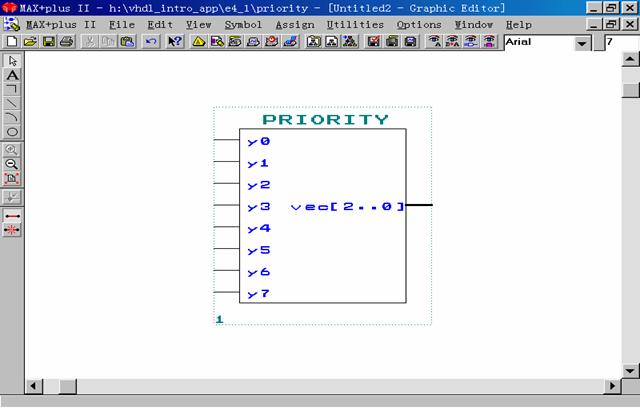This screenshot has height=408, width=640.
Task: Choose the Diagonal Line tool
Action: pyautogui.click(x=12, y=104)
